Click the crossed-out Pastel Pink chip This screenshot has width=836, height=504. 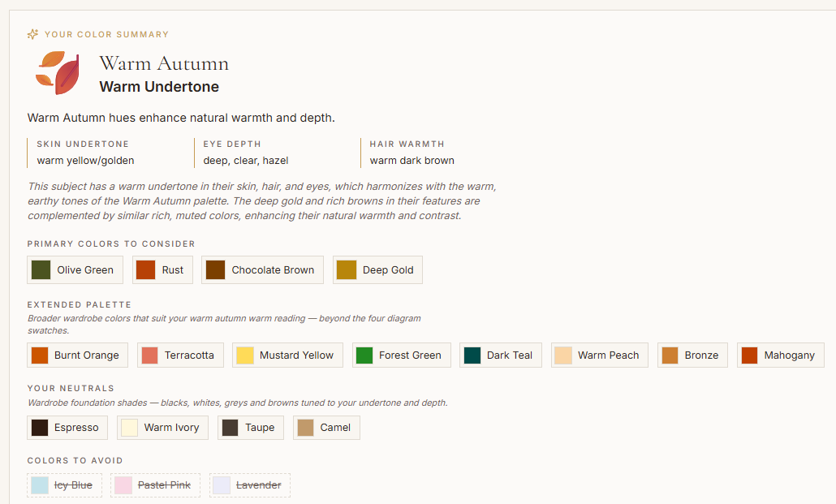click(155, 485)
